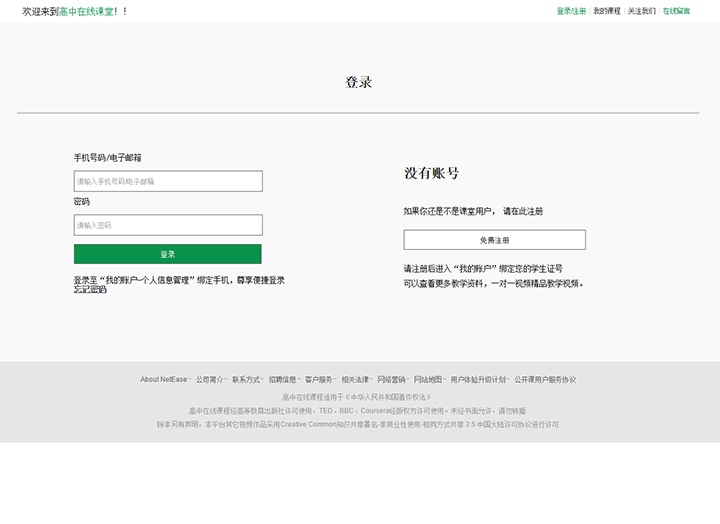Image resolution: width=720 pixels, height=524 pixels.
Task: Open the 用户体验升级计划 footer link
Action: (x=478, y=379)
